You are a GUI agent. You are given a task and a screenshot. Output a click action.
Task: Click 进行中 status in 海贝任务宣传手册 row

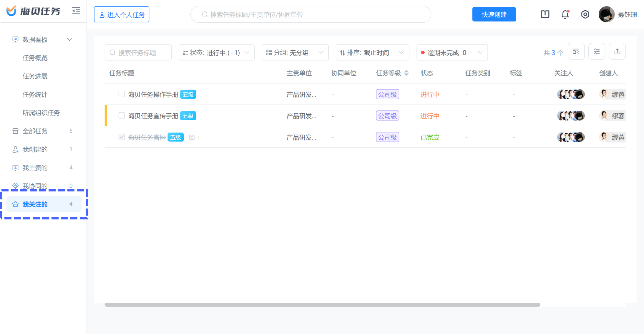430,116
